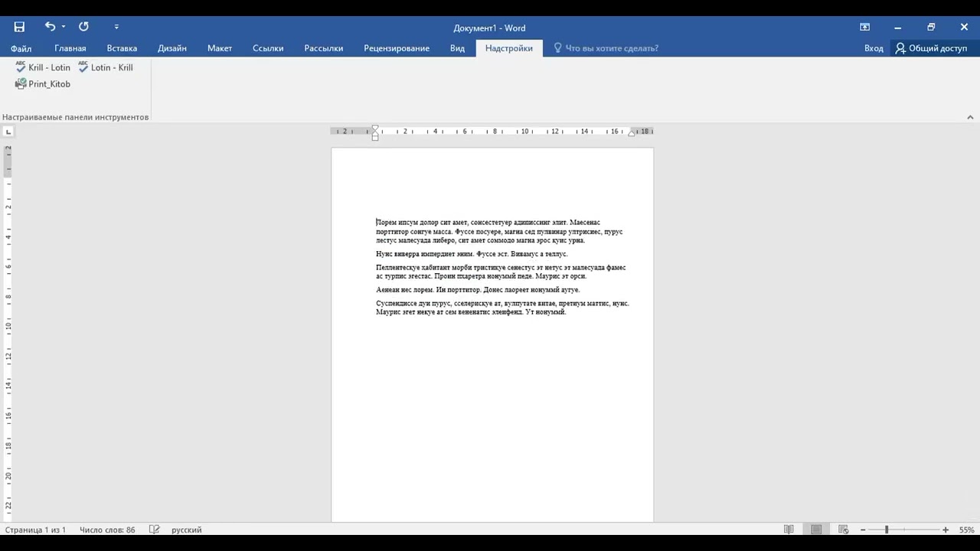Screen dimensions: 980x551
Task: Open the Файл menu
Action: [21, 48]
